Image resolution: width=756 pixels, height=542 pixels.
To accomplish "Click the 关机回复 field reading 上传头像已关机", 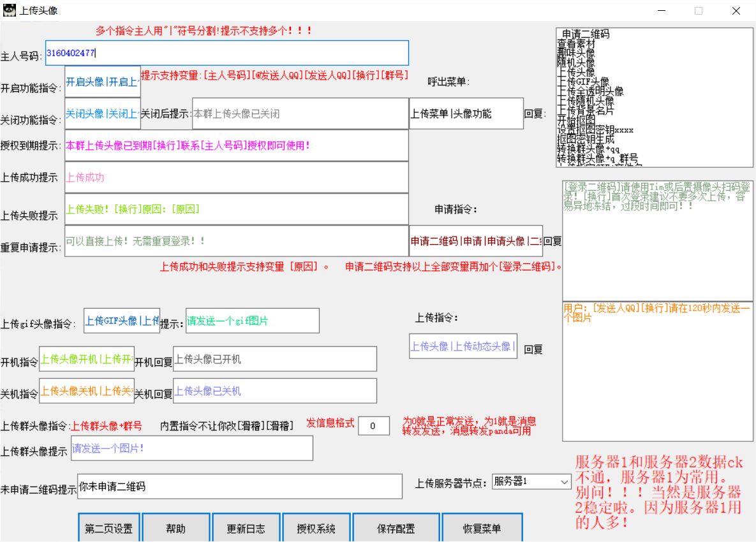I will (275, 391).
